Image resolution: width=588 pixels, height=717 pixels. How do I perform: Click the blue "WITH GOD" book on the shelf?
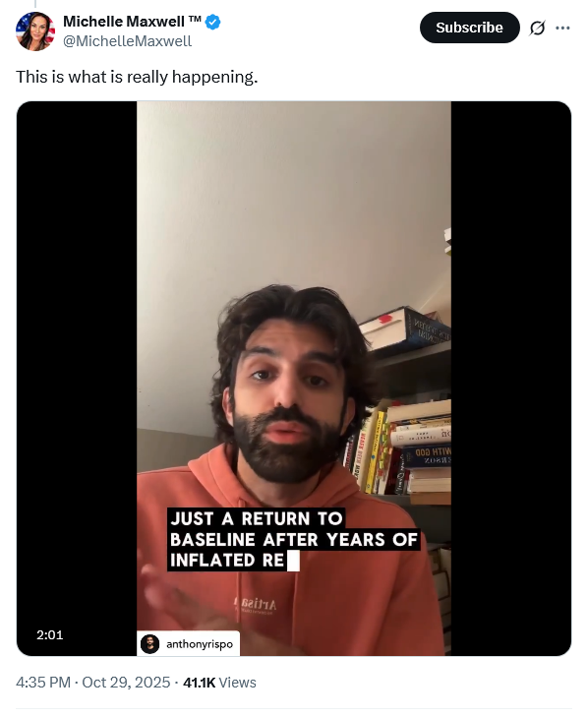point(426,456)
